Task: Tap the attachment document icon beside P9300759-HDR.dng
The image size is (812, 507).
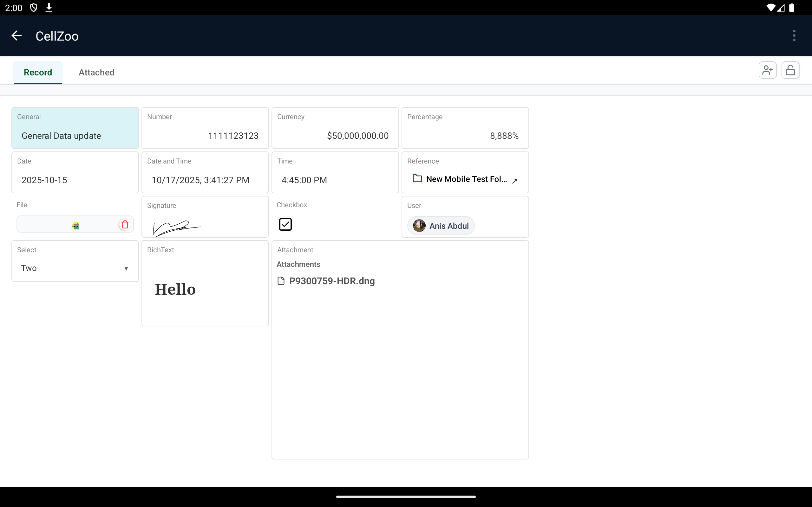Action: tap(281, 281)
